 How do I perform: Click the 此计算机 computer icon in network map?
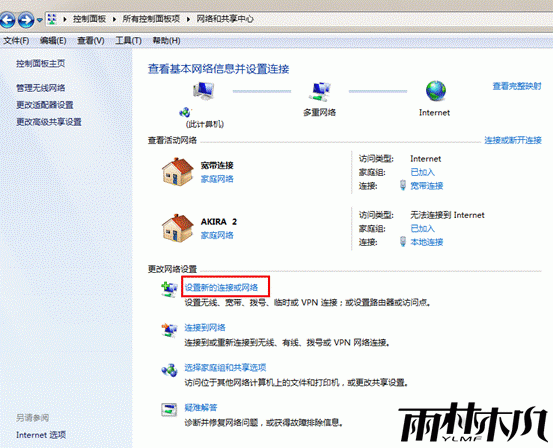click(203, 90)
